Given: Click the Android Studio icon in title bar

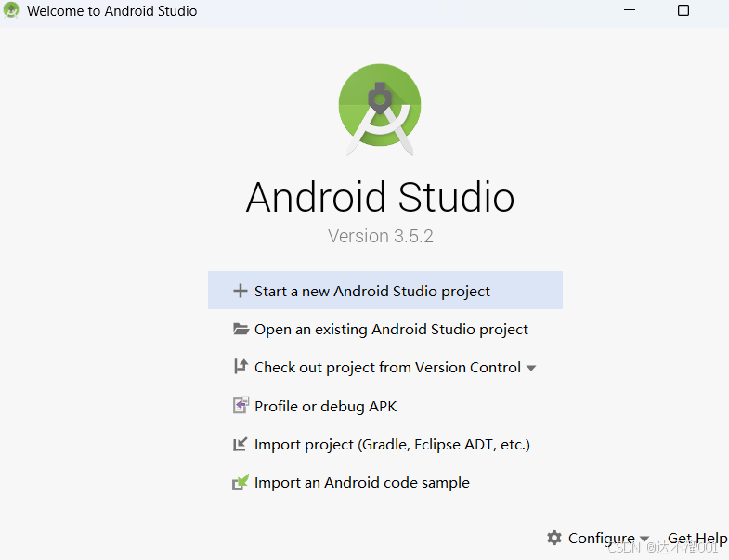Looking at the screenshot, I should 11,10.
